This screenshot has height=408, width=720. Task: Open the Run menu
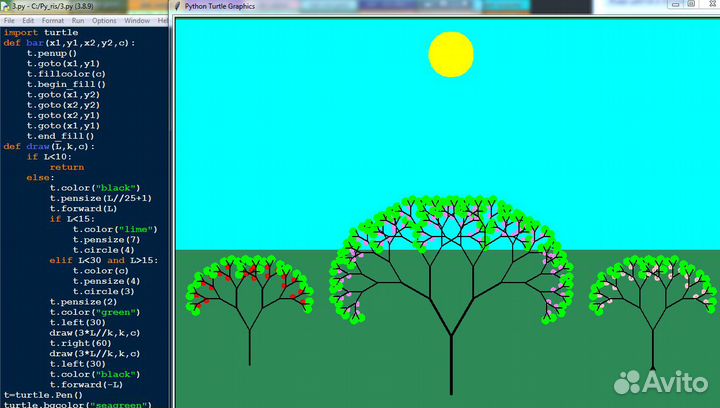click(78, 20)
